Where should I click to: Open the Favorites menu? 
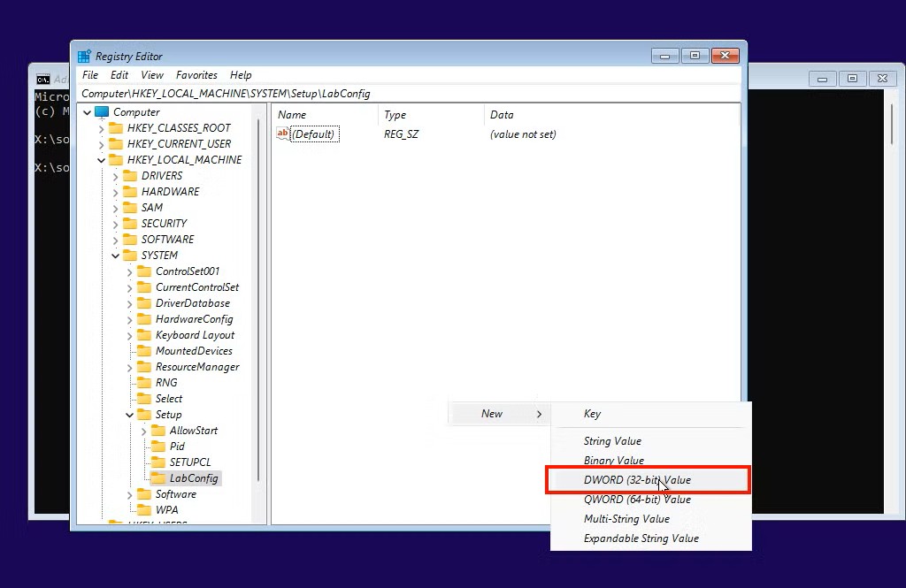(x=196, y=75)
